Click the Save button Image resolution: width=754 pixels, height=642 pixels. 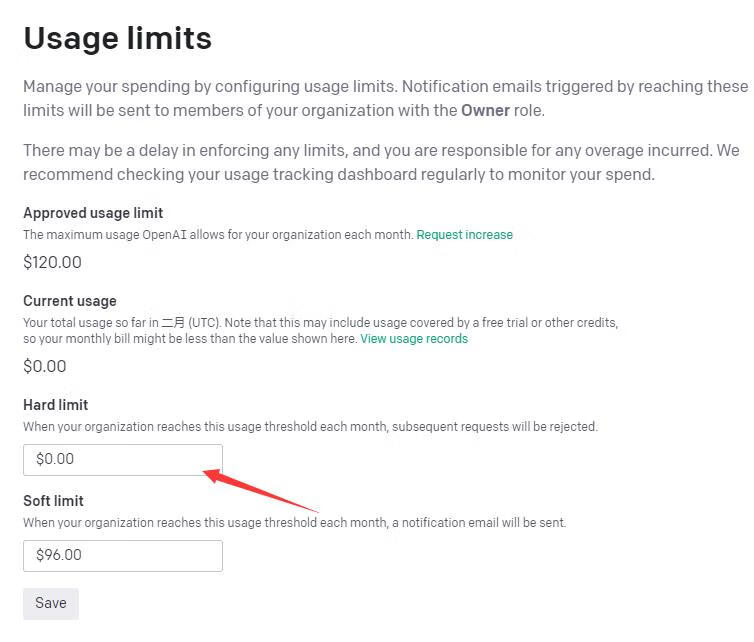50,603
